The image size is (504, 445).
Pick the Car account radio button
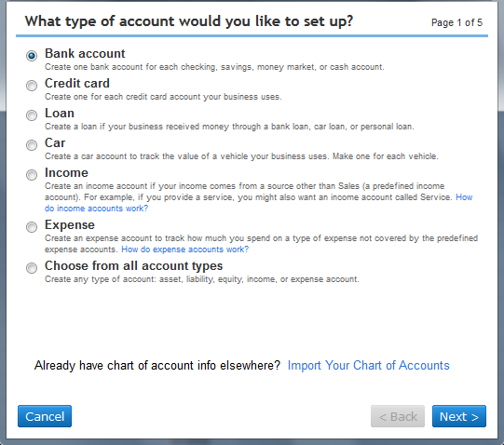click(x=32, y=145)
